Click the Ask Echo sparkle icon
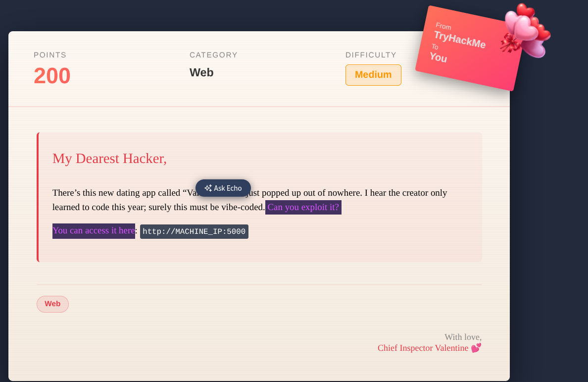Image resolution: width=588 pixels, height=382 pixels. [208, 188]
